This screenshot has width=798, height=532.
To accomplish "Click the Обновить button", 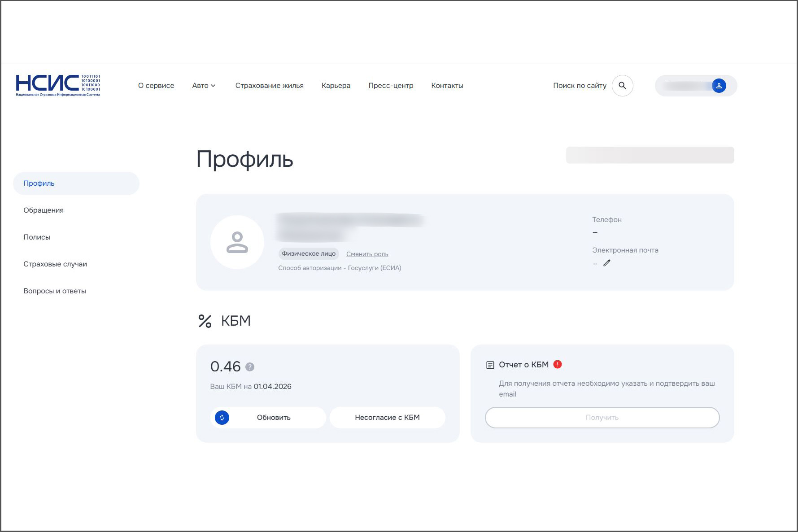I will pos(268,418).
